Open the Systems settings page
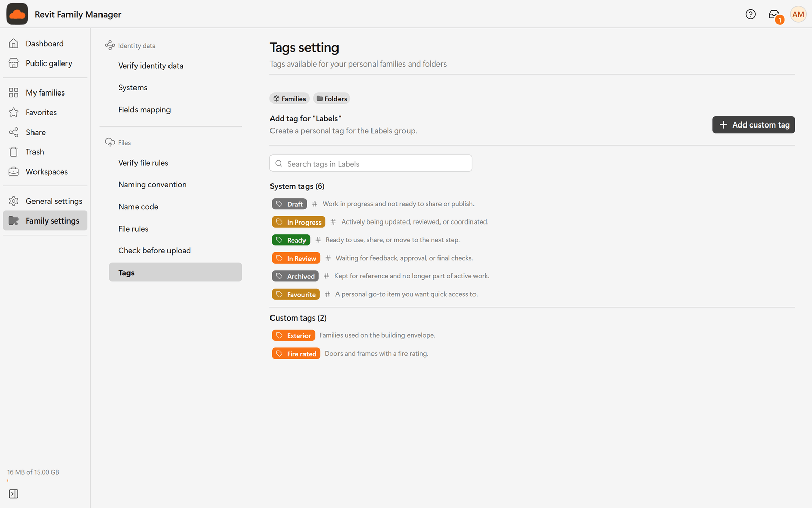 tap(175, 87)
